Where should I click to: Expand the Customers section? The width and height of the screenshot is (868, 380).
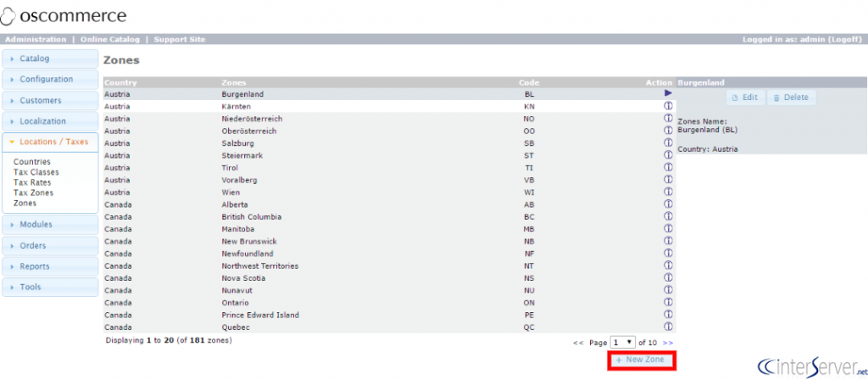point(50,100)
